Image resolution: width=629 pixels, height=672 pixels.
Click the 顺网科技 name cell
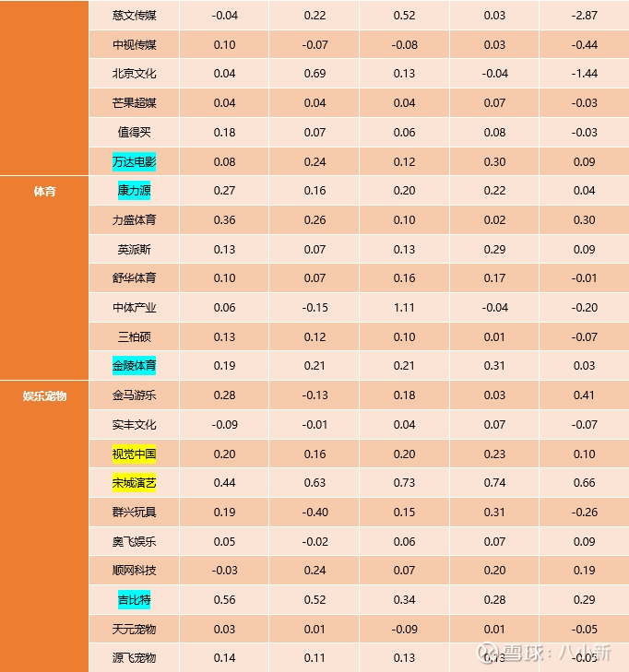tap(135, 571)
